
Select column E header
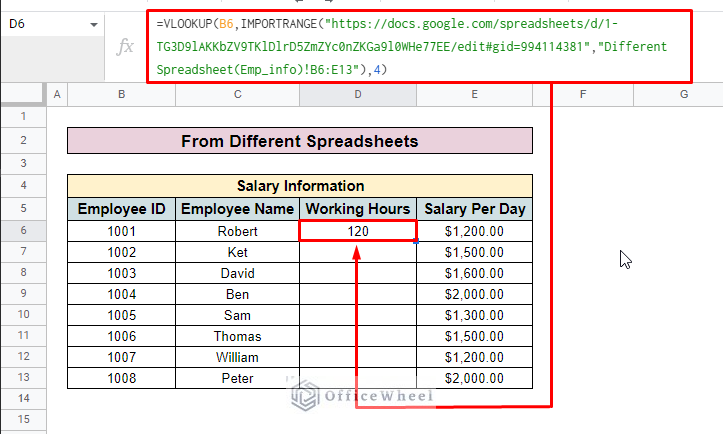click(x=474, y=95)
